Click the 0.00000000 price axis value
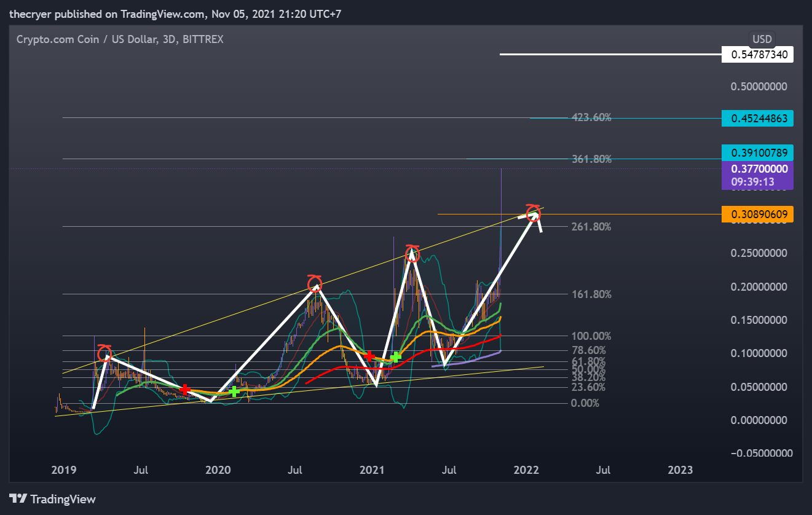The width and height of the screenshot is (812, 515). 759,420
